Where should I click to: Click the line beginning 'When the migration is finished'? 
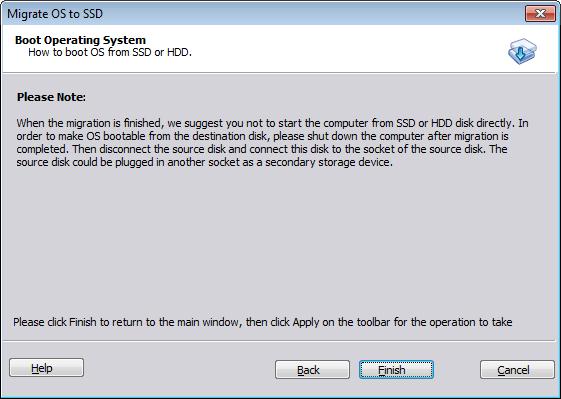(x=272, y=123)
